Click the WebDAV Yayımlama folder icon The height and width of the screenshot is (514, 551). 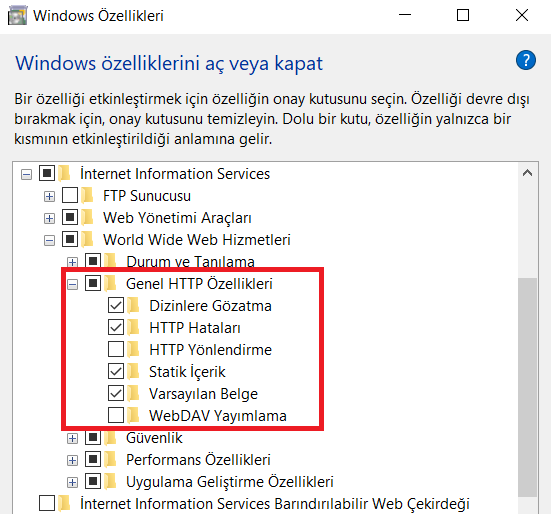134,416
